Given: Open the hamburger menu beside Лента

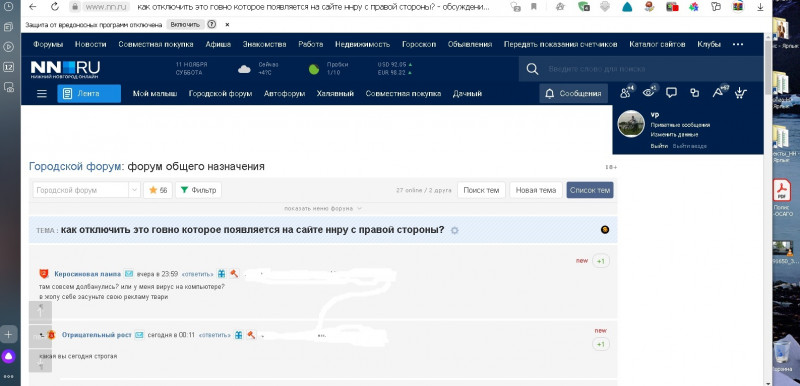Looking at the screenshot, I should [x=42, y=94].
